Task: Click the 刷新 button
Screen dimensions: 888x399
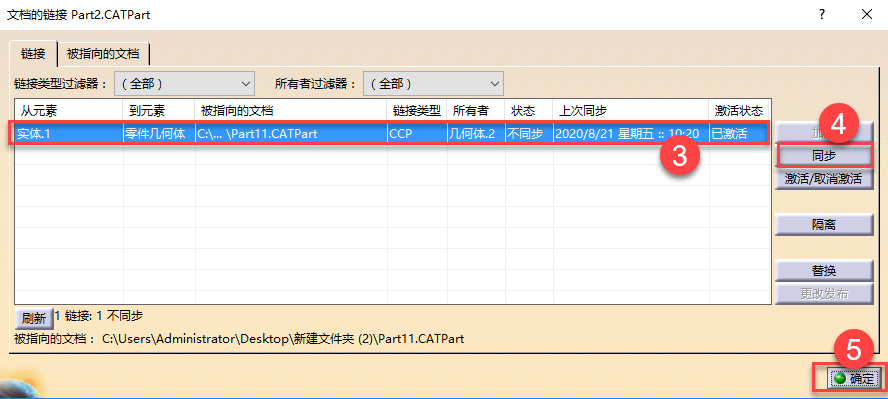Action: click(x=34, y=318)
